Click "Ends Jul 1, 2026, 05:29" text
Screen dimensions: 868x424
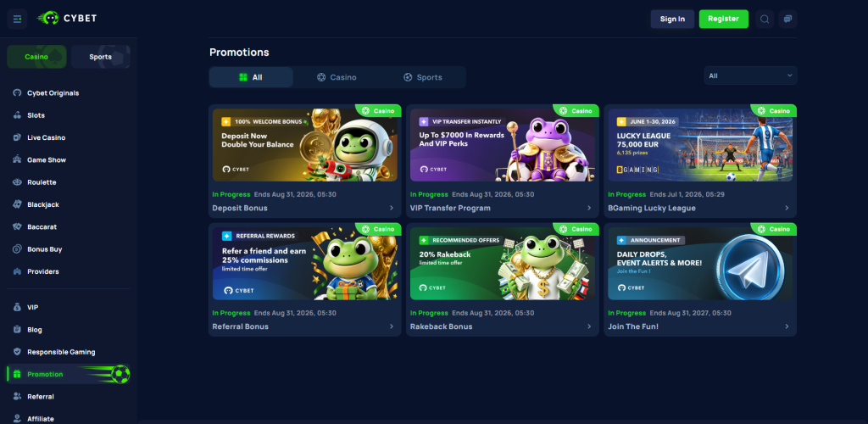pyautogui.click(x=687, y=194)
